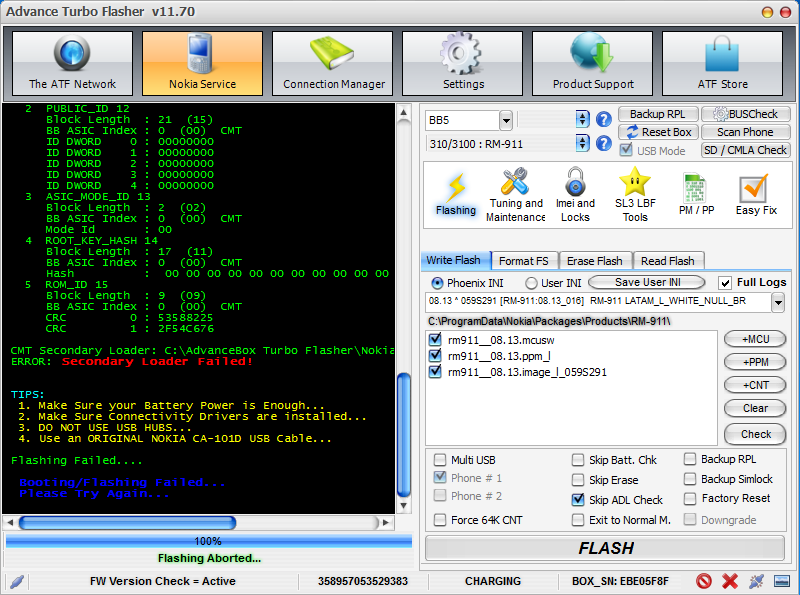Screen dimensions: 800x595
Task: Click the red stop circle status icon
Action: [704, 581]
